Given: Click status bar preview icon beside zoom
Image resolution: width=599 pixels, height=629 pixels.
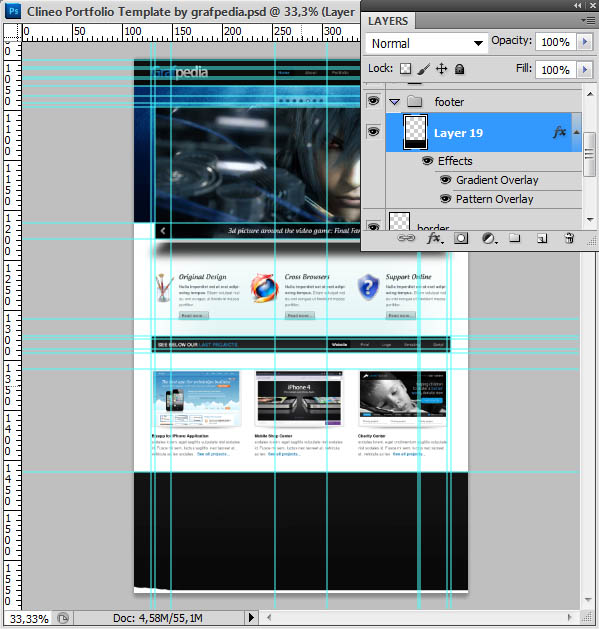Looking at the screenshot, I should click(x=63, y=618).
